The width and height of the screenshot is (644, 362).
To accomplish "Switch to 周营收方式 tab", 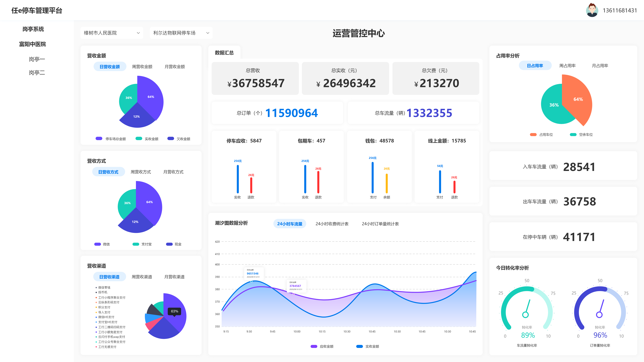I will pyautogui.click(x=141, y=172).
